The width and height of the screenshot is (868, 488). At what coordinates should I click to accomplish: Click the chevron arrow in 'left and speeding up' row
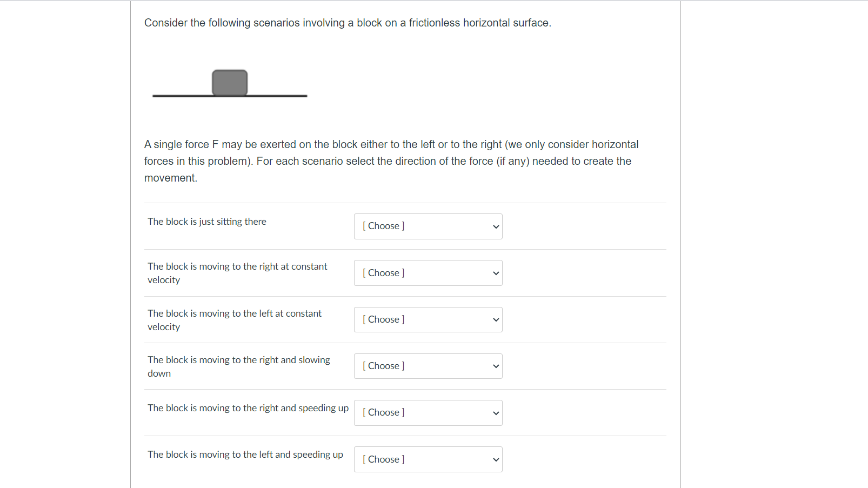pos(496,460)
